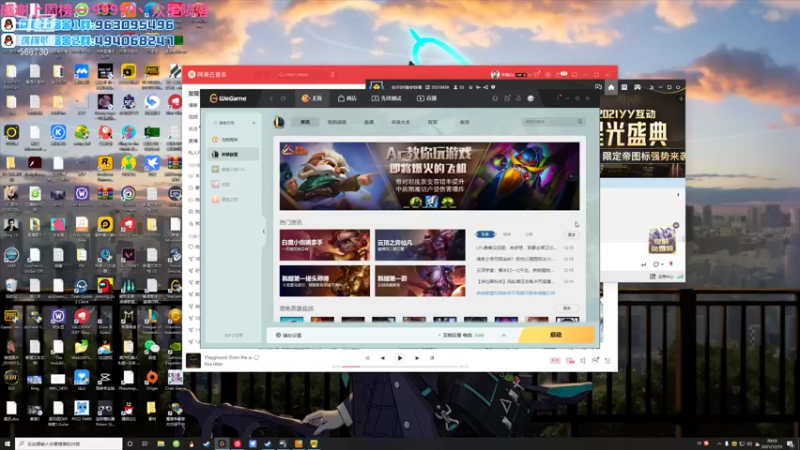Viewport: 800px width, 450px height.
Task: Expand the server selection chevron
Action: coord(504,335)
